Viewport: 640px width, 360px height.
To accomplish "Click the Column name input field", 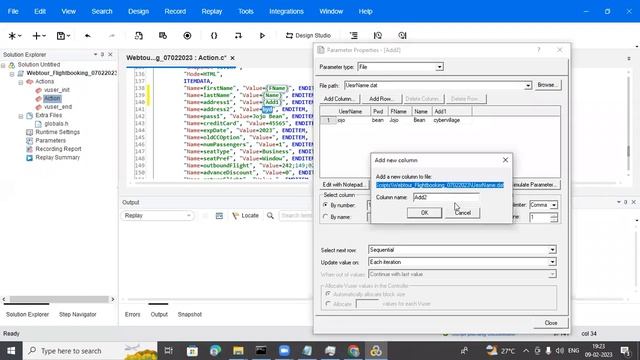I will (x=446, y=197).
